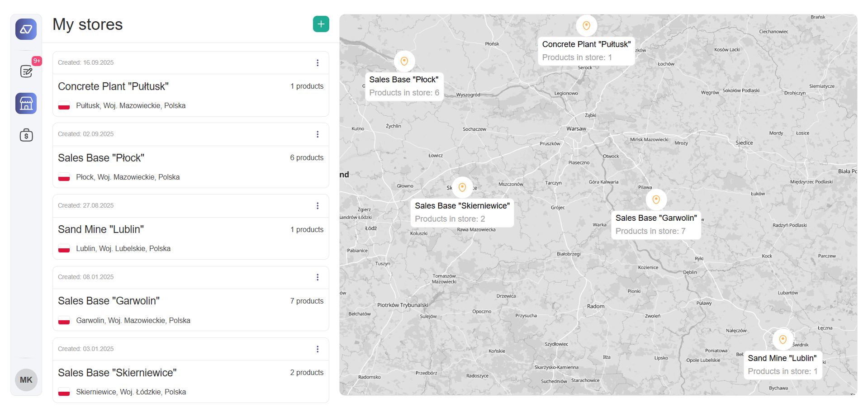Open the options menu for Sand Mine "Lublin"
This screenshot has height=408, width=868.
click(x=317, y=205)
